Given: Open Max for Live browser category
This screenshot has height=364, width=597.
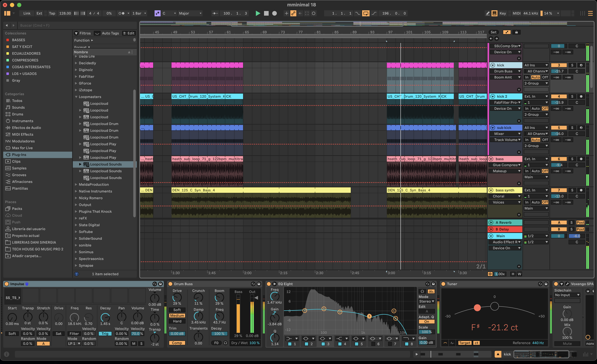Looking at the screenshot, I should tap(22, 148).
